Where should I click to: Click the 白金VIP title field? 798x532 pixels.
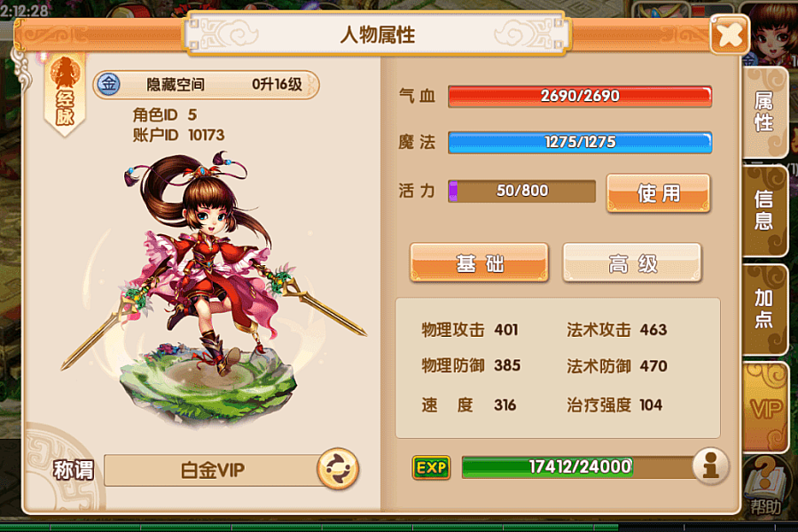tap(213, 470)
